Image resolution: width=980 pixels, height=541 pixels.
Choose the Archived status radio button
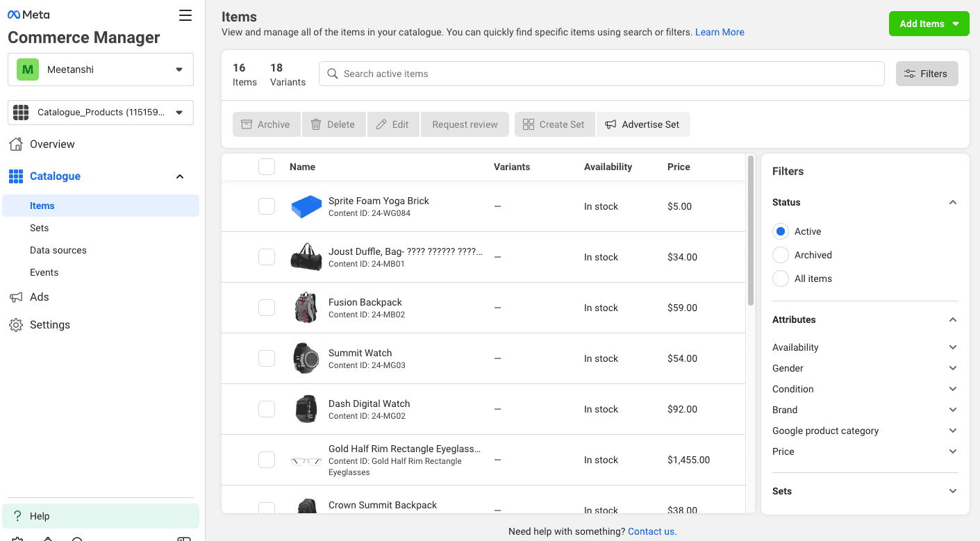coord(781,255)
